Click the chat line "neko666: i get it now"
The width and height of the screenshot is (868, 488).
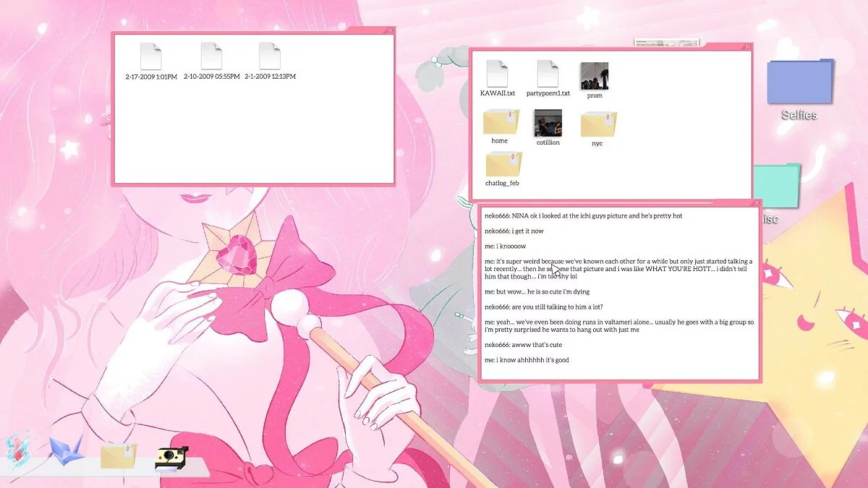[514, 231]
